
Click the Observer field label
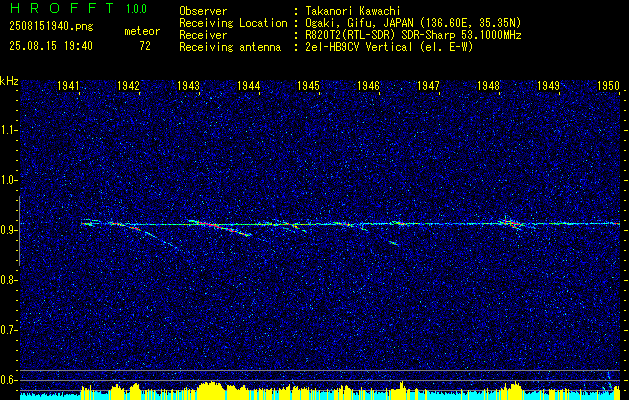point(203,11)
